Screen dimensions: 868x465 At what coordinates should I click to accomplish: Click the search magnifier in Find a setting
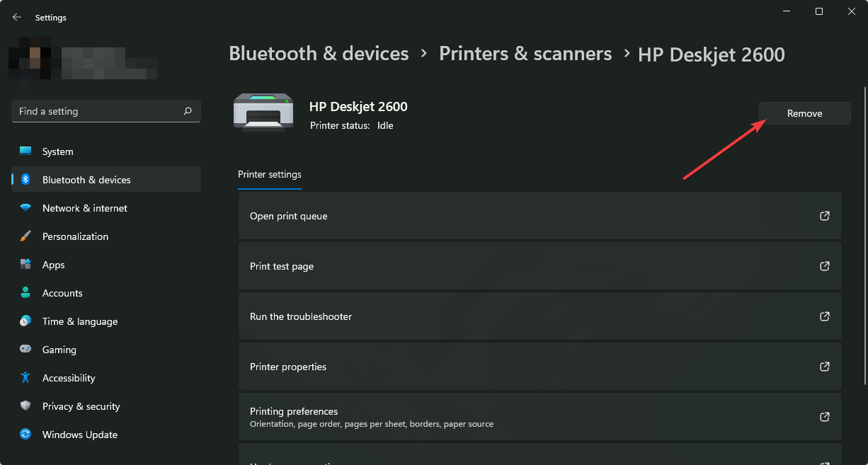click(188, 111)
